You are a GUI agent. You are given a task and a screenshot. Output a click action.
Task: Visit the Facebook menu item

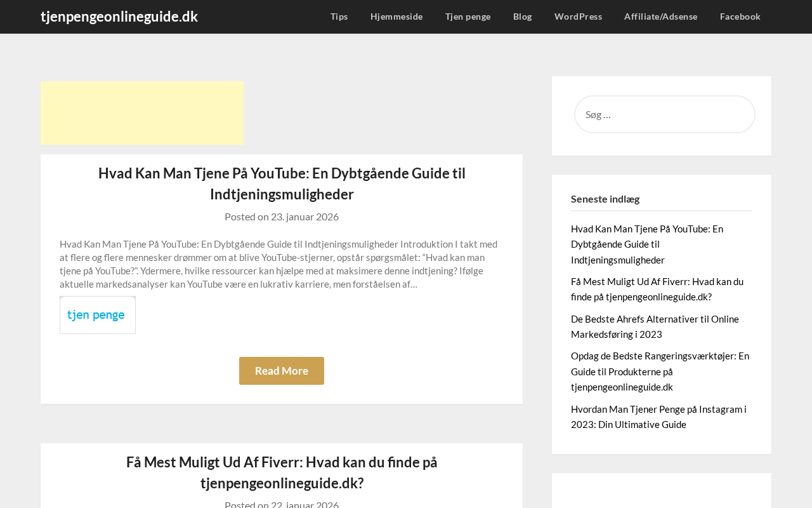740,17
